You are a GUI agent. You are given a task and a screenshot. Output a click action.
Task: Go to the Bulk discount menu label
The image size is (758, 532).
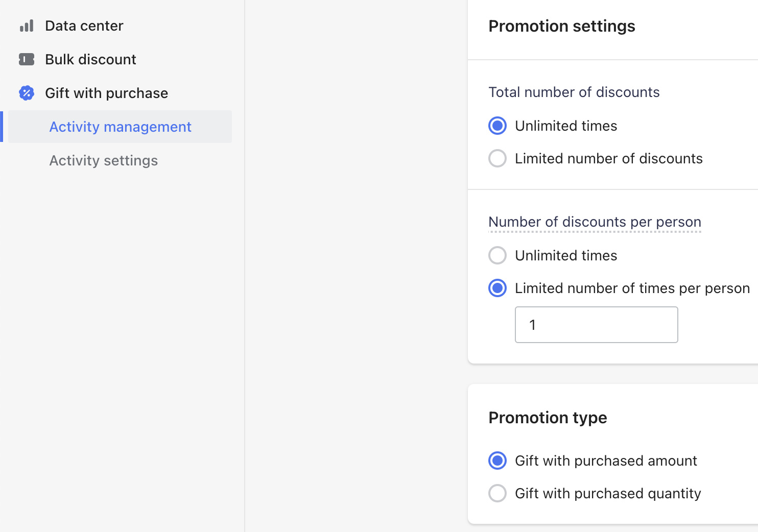[90, 59]
